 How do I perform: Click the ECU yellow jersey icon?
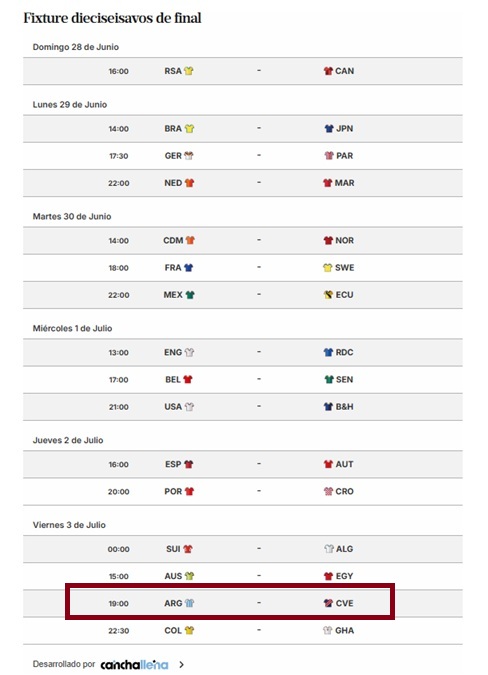coord(328,295)
